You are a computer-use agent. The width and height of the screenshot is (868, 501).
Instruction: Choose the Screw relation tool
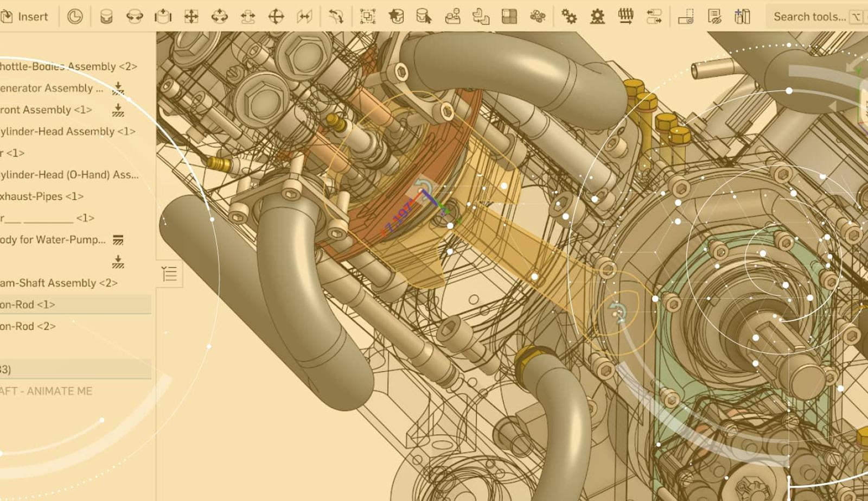click(626, 16)
